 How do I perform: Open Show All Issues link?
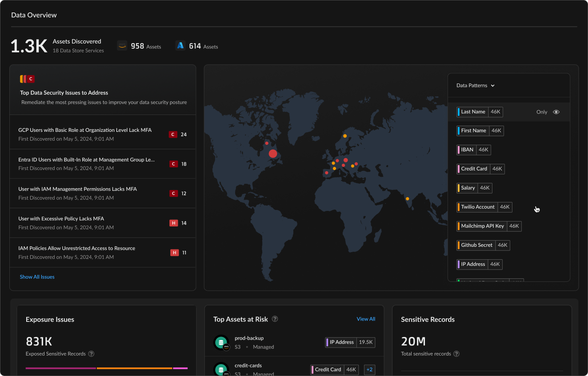(37, 277)
